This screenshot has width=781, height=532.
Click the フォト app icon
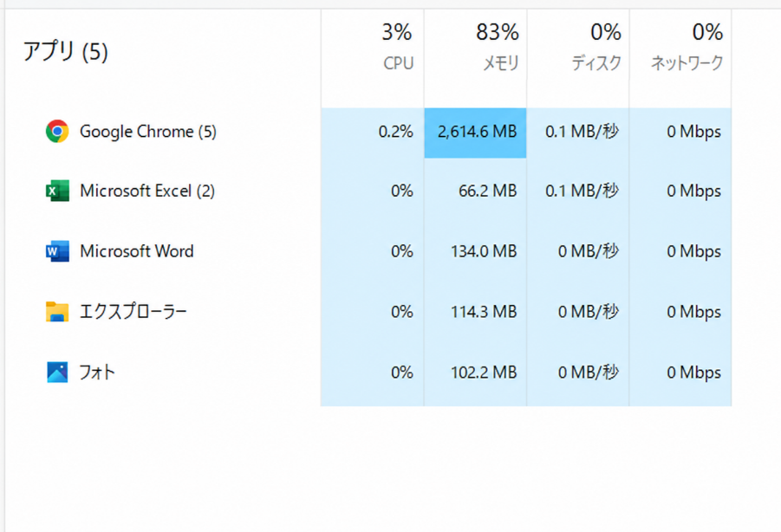(x=57, y=373)
